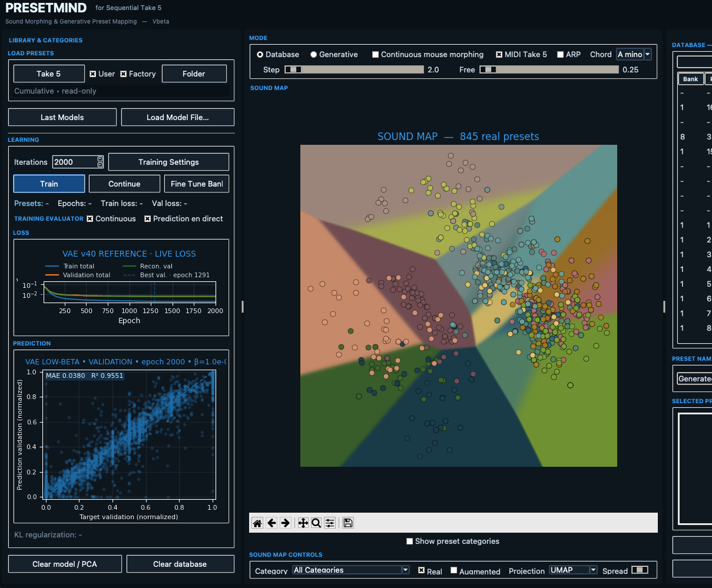Click Load Model File button

(x=178, y=117)
